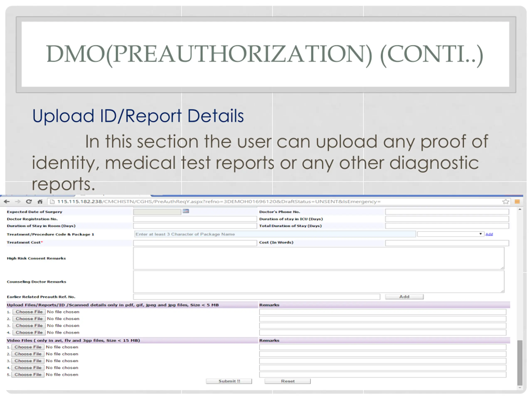Click the Add link for treatment package

tap(489, 234)
